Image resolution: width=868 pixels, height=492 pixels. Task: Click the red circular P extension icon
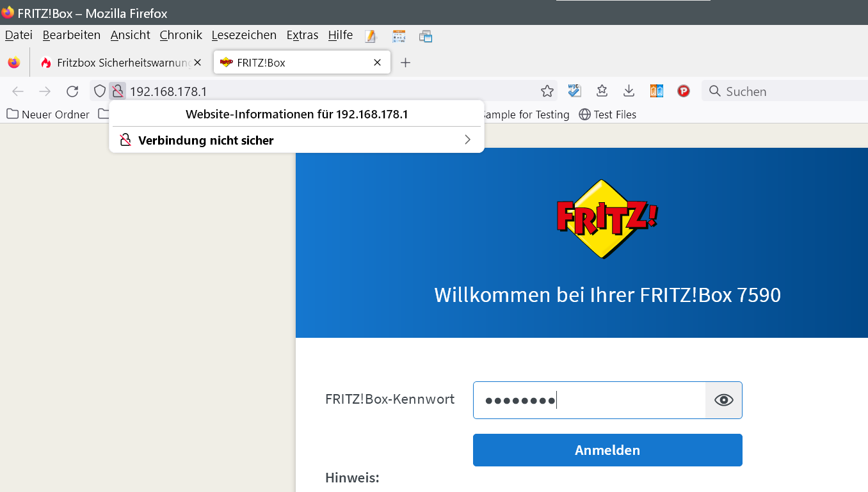[x=684, y=91]
